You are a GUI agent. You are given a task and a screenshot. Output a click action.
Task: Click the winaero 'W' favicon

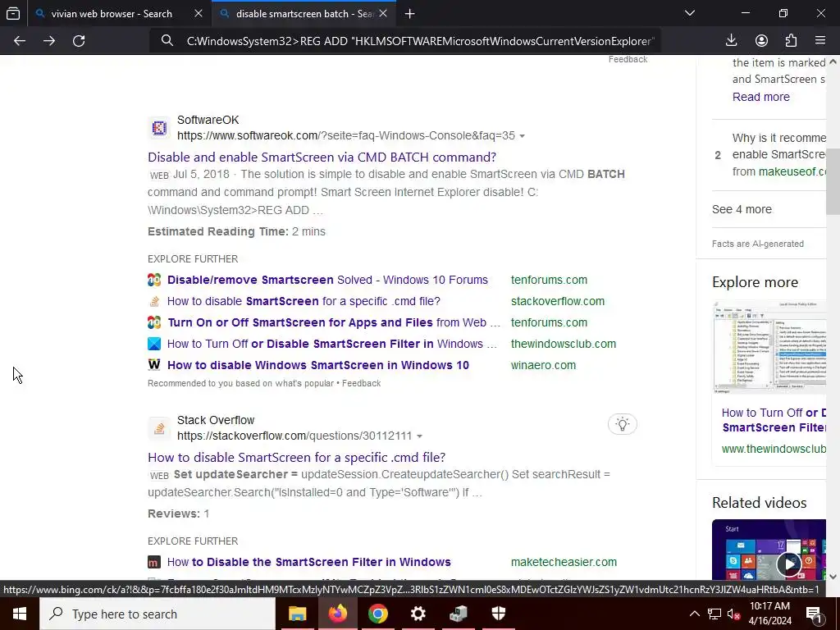tap(154, 365)
